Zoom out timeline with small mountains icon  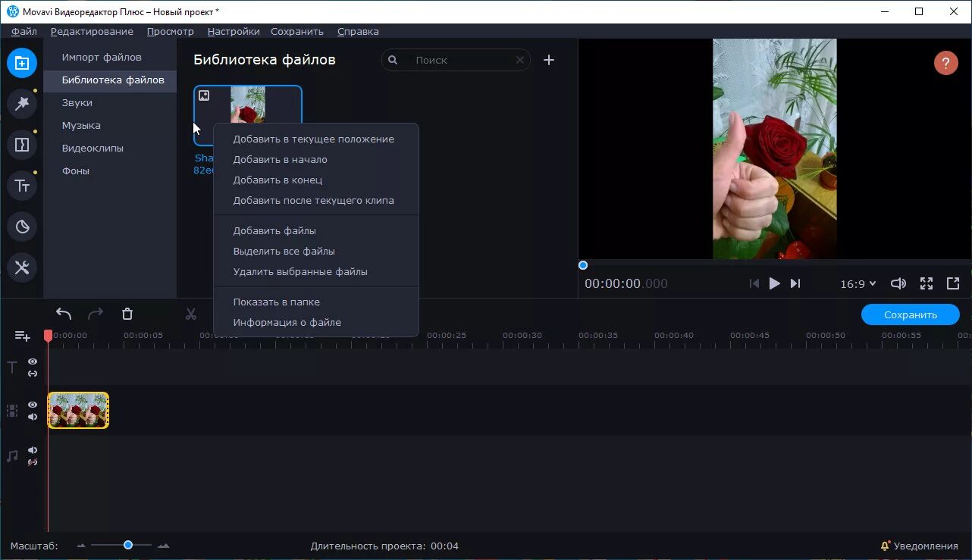pos(82,546)
